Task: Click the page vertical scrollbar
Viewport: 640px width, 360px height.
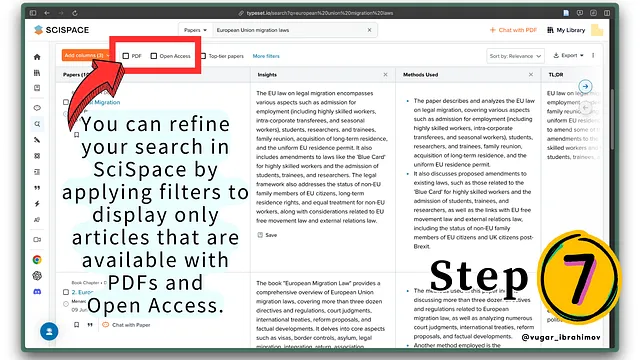Action: click(613, 120)
